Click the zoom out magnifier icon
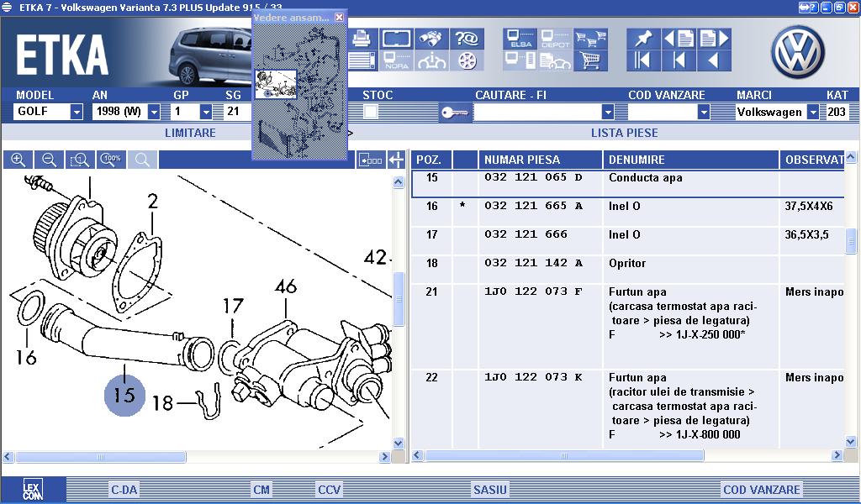 coord(49,160)
